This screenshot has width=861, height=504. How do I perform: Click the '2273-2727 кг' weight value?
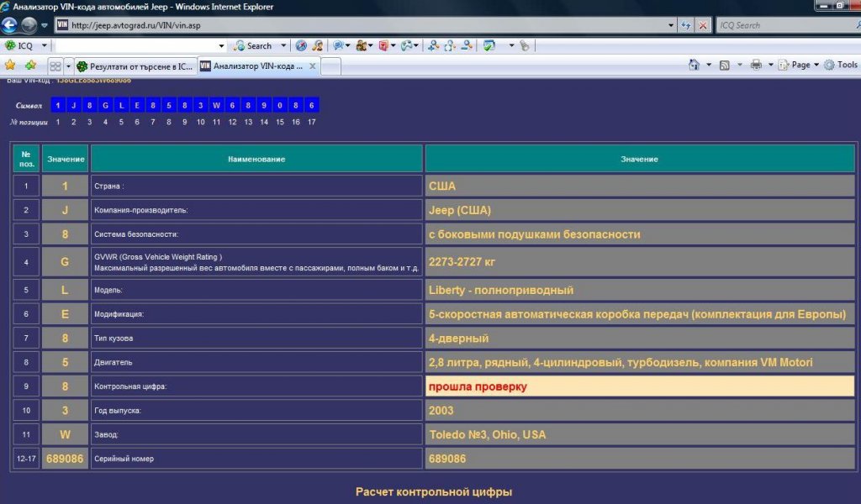click(x=462, y=262)
